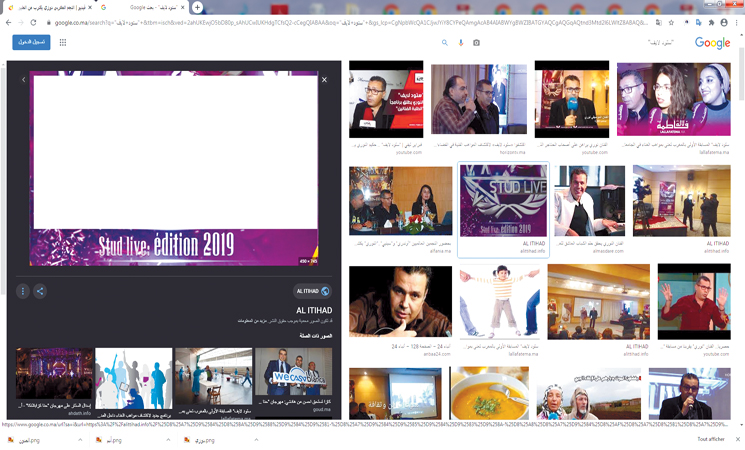The image size is (745, 450).
Task: Open a new tab with plus button
Action: point(197,7)
